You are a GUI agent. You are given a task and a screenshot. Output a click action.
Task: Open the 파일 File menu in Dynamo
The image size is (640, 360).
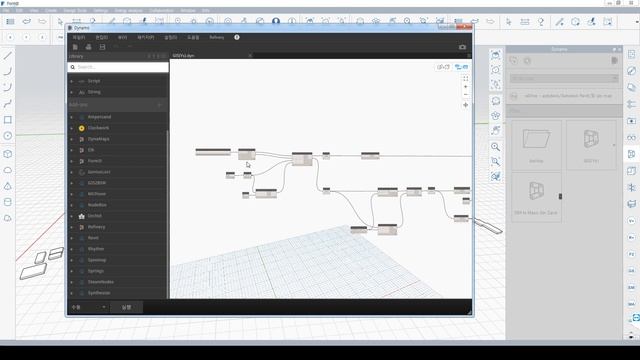[79, 37]
